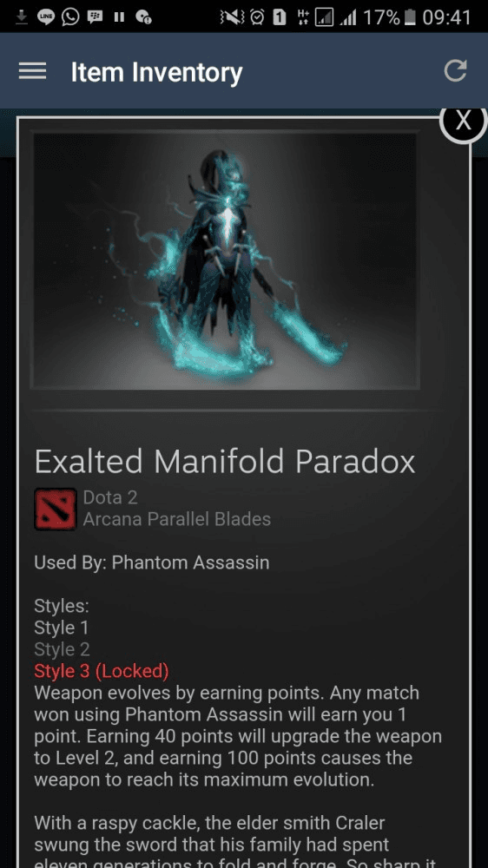The image size is (488, 868).
Task: Close the item details popup
Action: tap(463, 120)
